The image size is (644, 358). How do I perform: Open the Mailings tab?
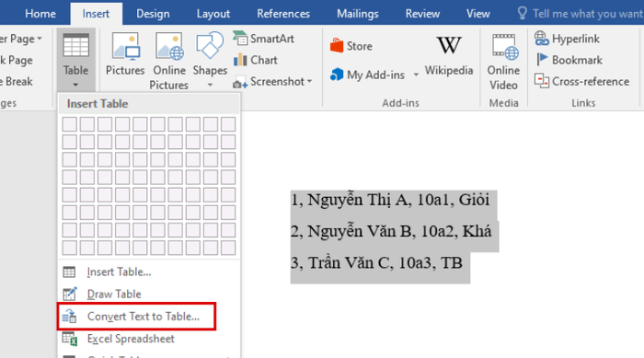tap(358, 14)
